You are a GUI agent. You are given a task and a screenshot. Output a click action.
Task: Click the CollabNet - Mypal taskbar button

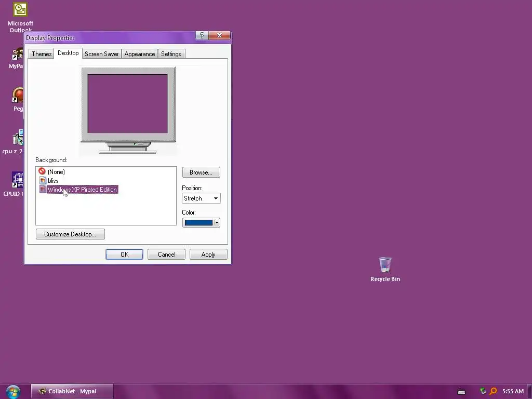pyautogui.click(x=72, y=391)
